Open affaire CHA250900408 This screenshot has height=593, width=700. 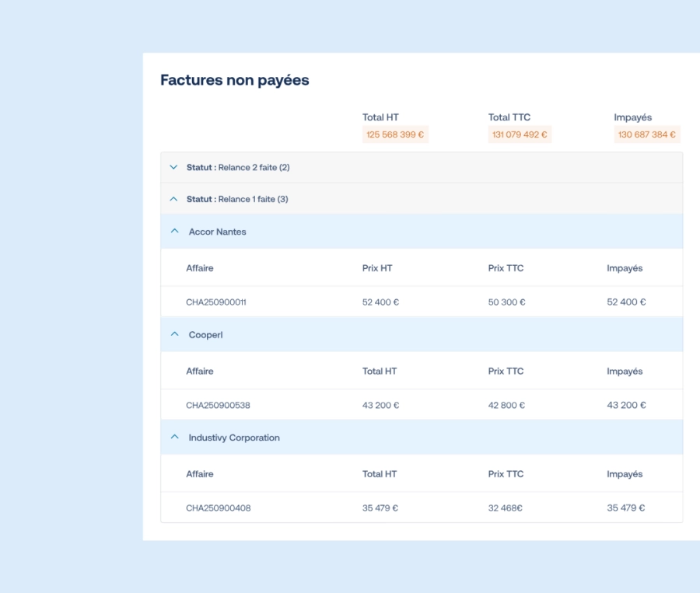(x=218, y=508)
